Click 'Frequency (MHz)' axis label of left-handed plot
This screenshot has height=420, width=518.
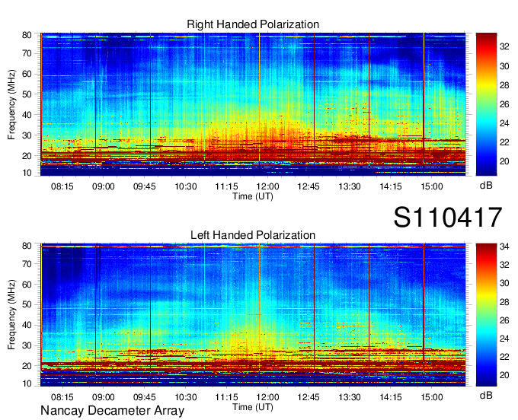pos(11,315)
